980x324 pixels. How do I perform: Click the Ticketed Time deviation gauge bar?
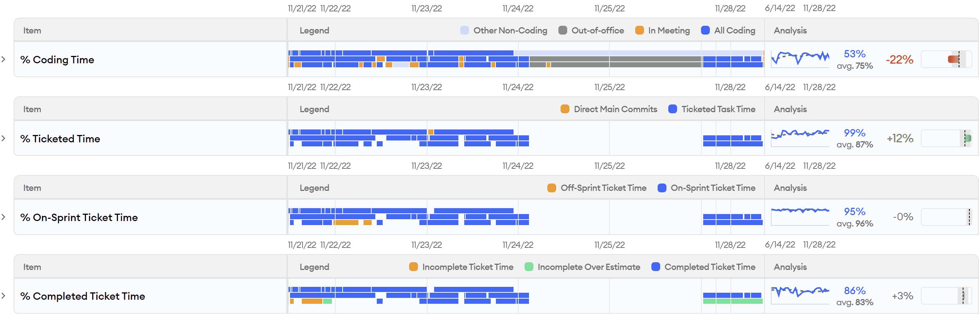coord(946,138)
